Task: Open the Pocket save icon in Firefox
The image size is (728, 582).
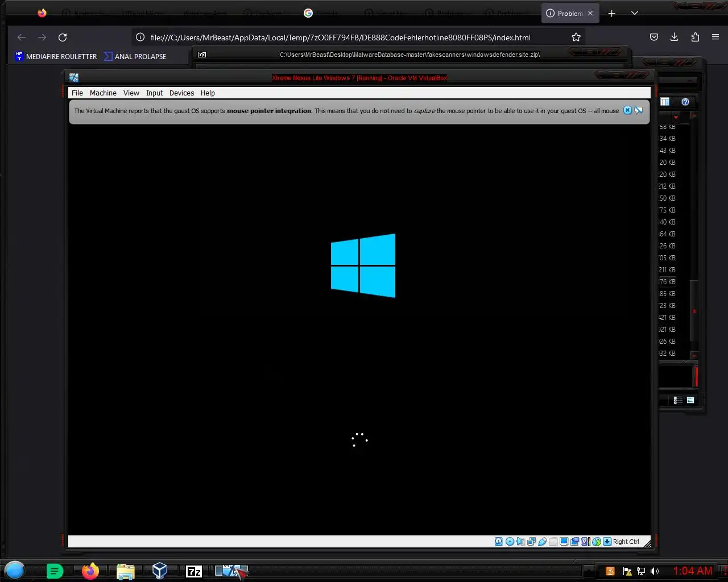Action: point(654,37)
